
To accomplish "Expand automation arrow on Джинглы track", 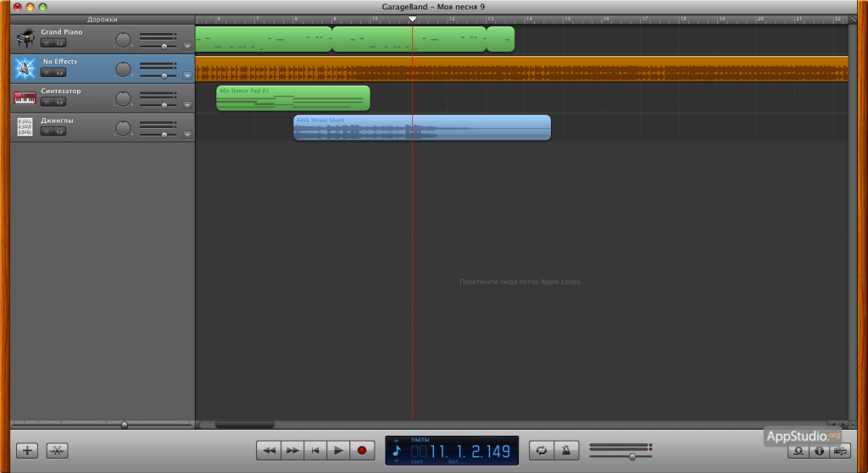I will tap(187, 134).
